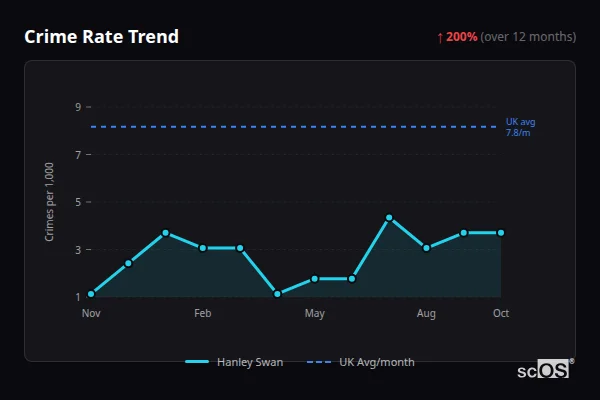Click the red 200% increase indicator
Screen dimensions: 600x400
(x=457, y=37)
